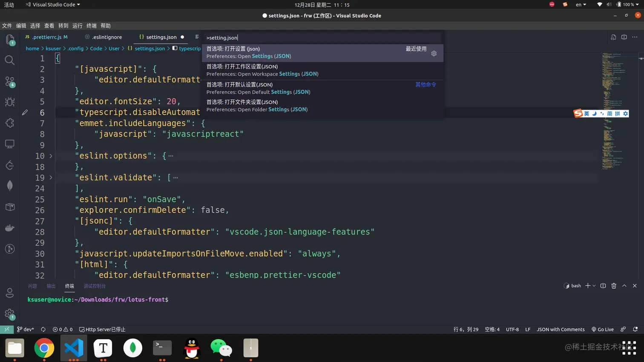Screen dimensions: 644x362
Task: Collapse the terminal panel with the chevron
Action: 624,285
